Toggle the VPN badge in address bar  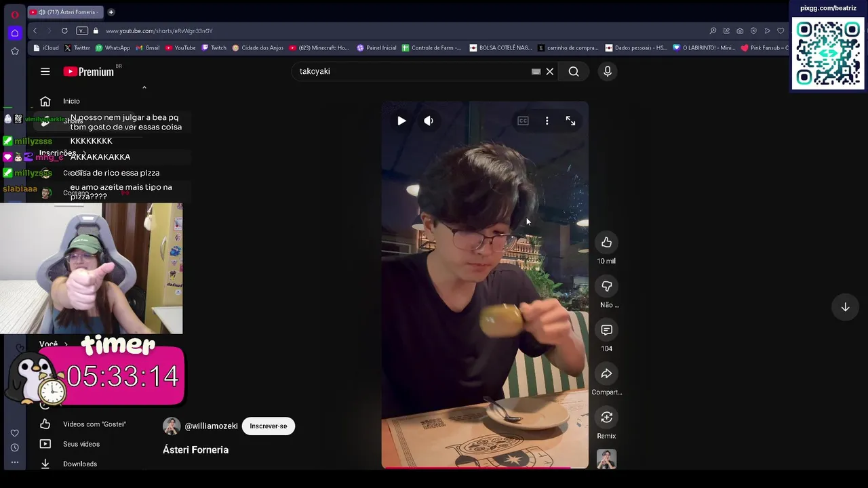coord(82,30)
